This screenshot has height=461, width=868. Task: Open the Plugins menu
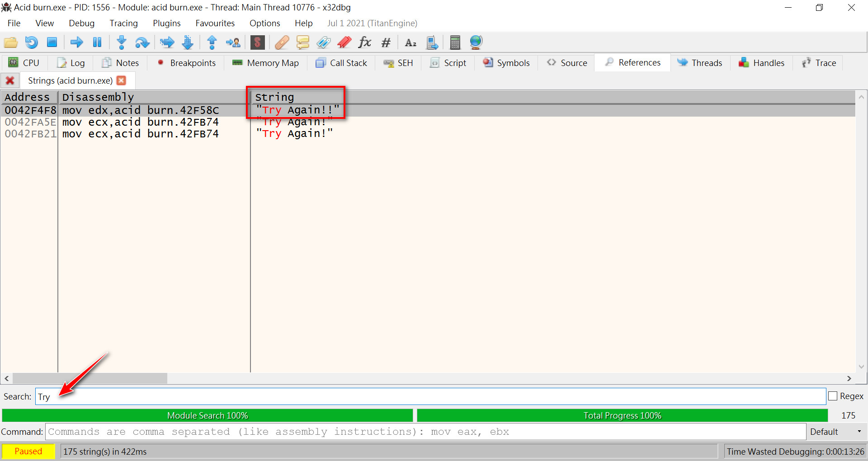tap(166, 23)
